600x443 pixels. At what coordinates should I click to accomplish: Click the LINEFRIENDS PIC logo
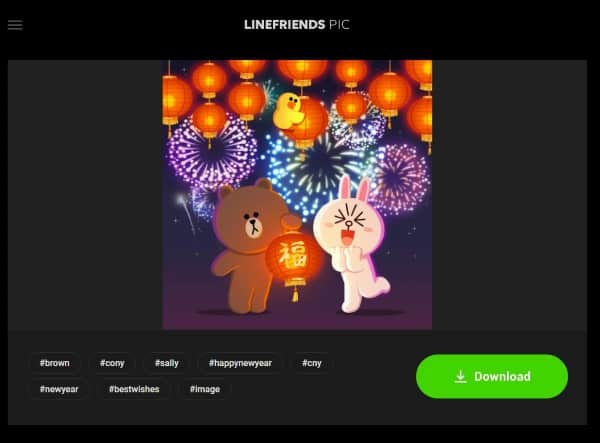coord(297,25)
